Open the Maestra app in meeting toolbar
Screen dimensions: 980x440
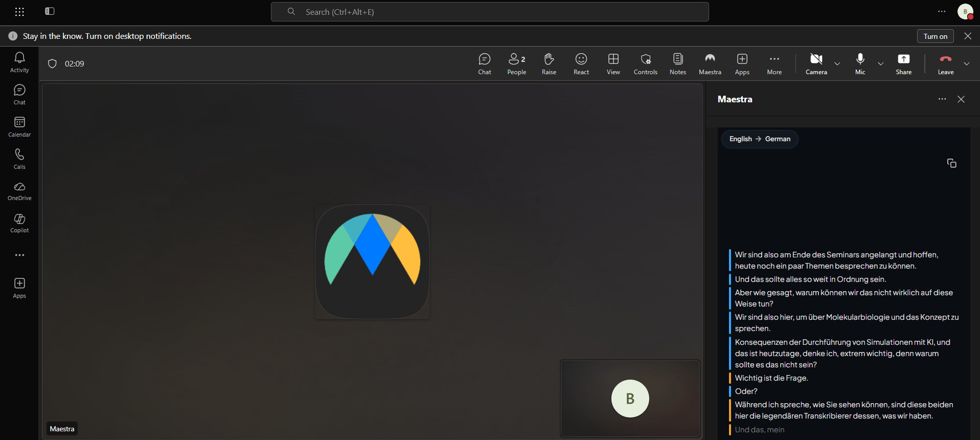710,64
